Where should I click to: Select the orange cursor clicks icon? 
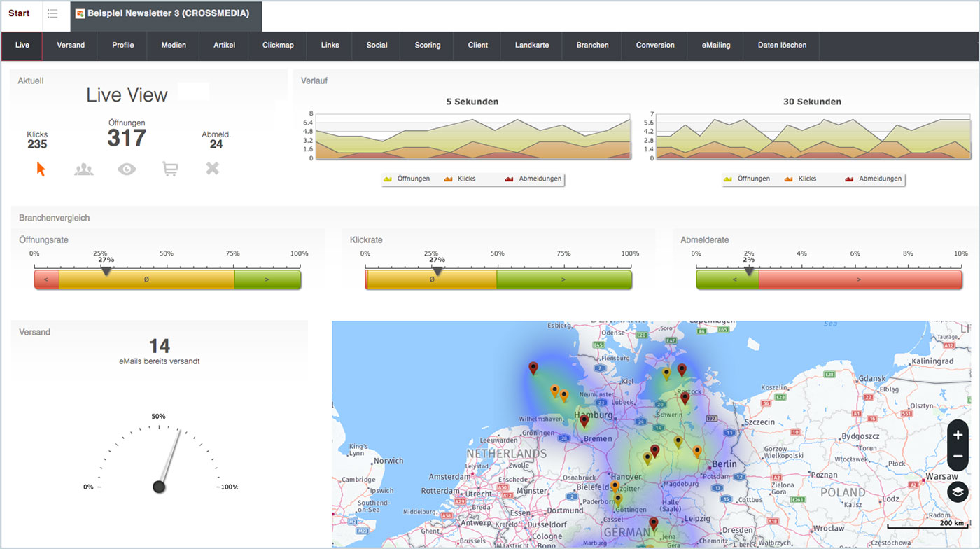point(41,169)
